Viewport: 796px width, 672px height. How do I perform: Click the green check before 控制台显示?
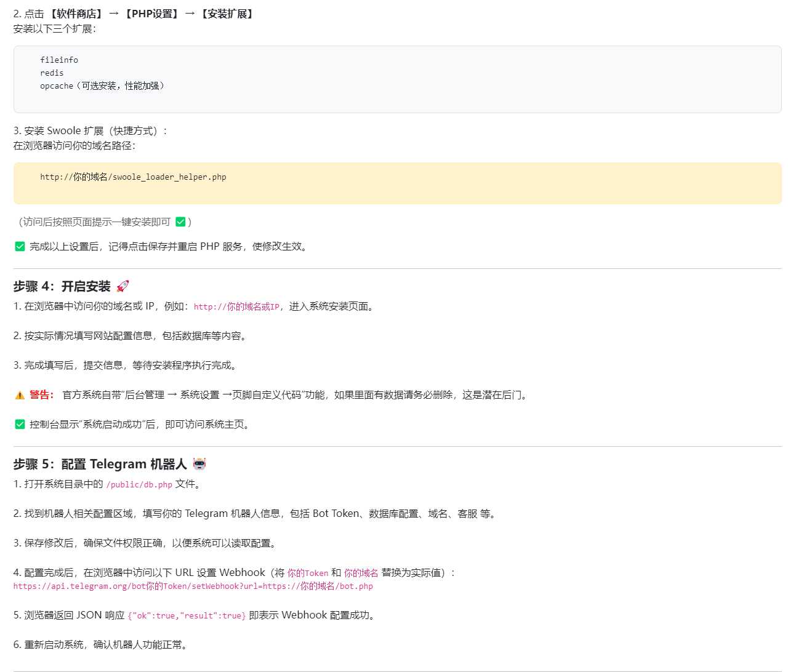tap(20, 425)
